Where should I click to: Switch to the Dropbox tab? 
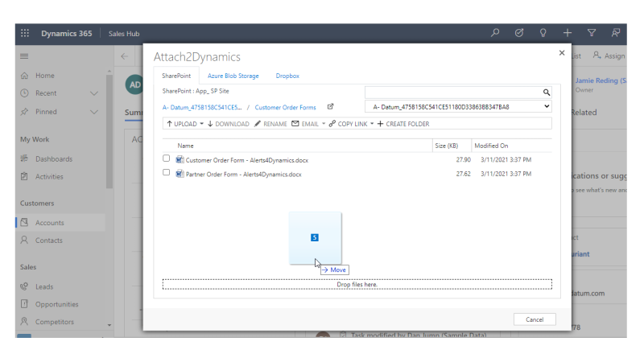(x=287, y=76)
